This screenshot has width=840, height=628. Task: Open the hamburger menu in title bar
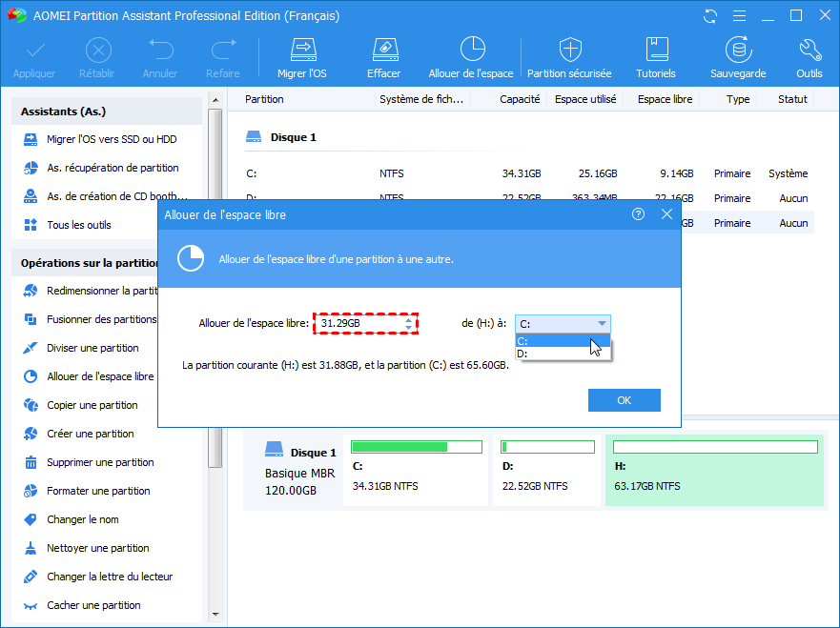(x=739, y=16)
